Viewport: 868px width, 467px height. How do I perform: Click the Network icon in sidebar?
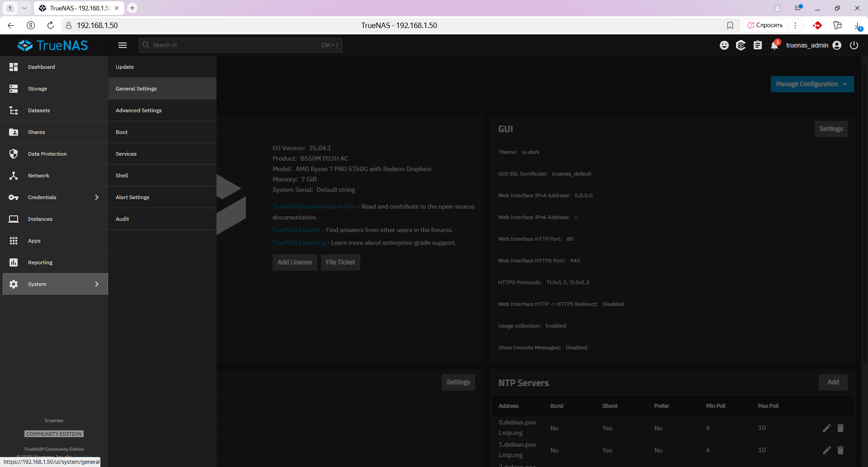click(14, 176)
